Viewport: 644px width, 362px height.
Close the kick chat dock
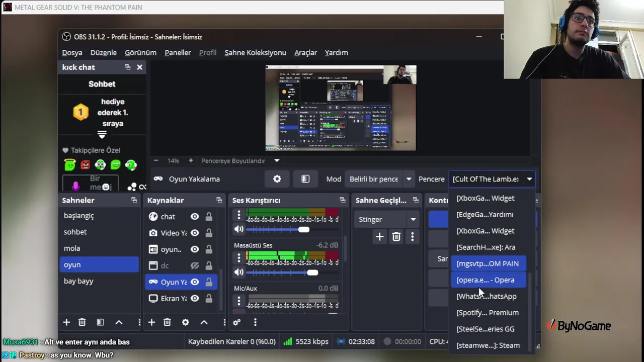pos(139,67)
